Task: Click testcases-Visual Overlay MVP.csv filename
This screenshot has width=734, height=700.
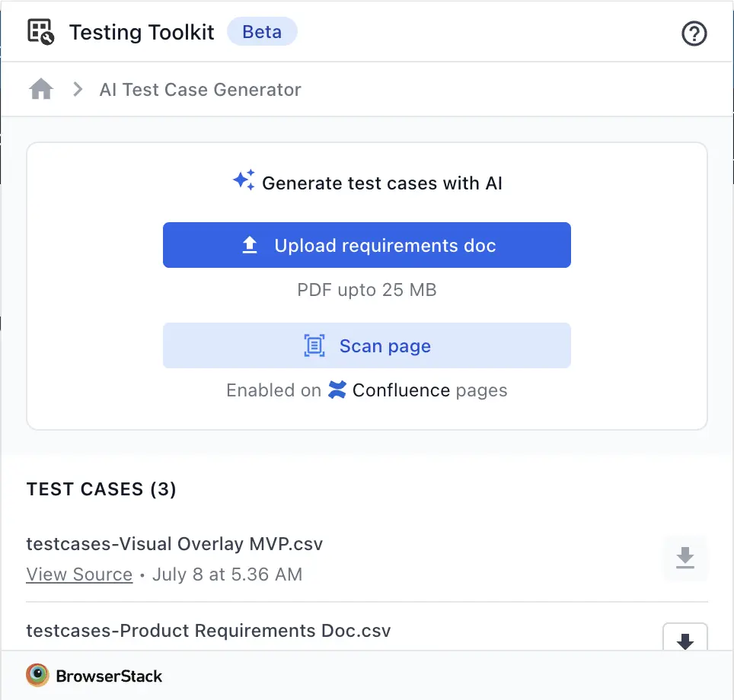Action: coord(174,544)
